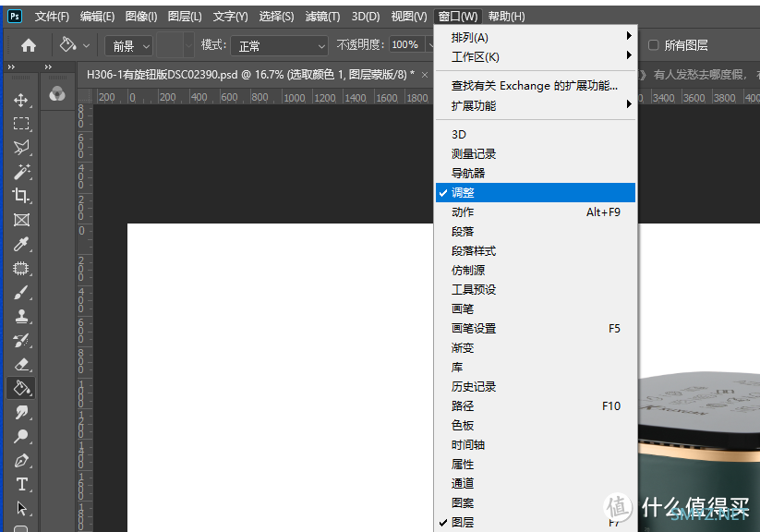Select the Eyedropper tool

pos(21,244)
